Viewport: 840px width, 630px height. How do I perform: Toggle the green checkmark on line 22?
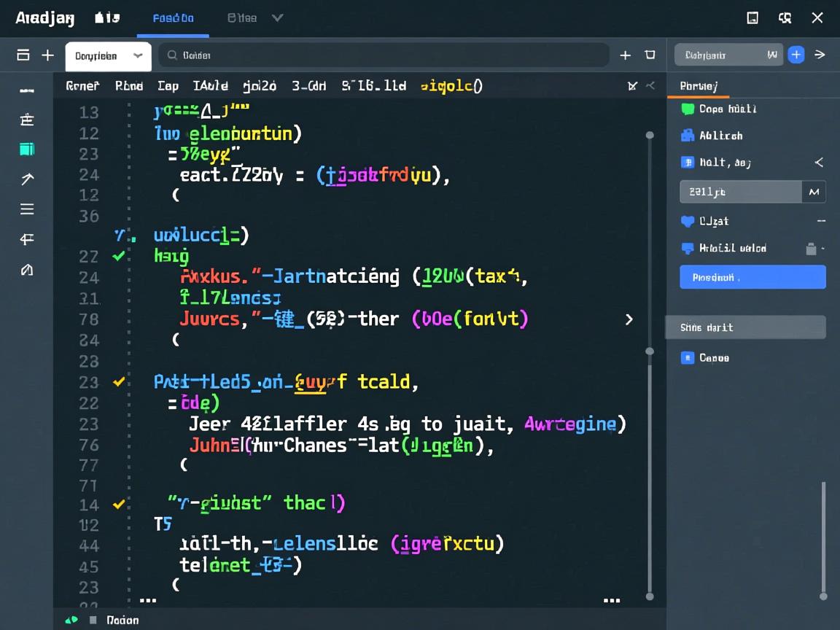(118, 256)
